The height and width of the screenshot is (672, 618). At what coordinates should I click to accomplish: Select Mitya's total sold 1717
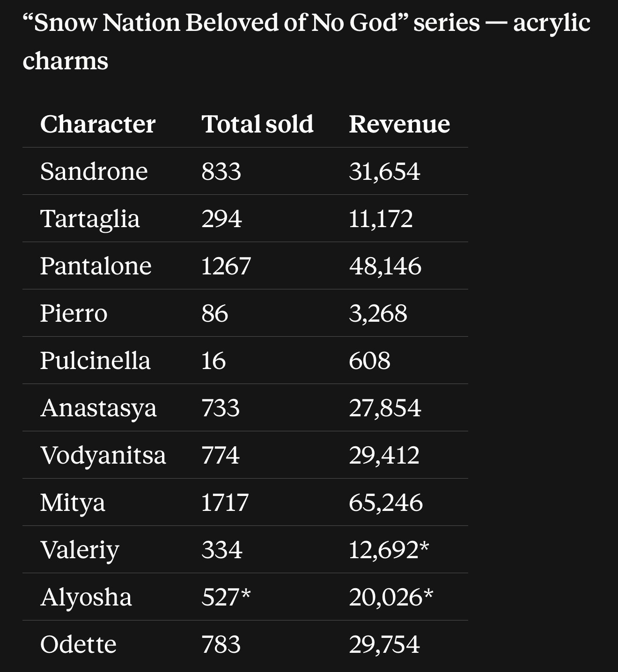[x=225, y=502]
